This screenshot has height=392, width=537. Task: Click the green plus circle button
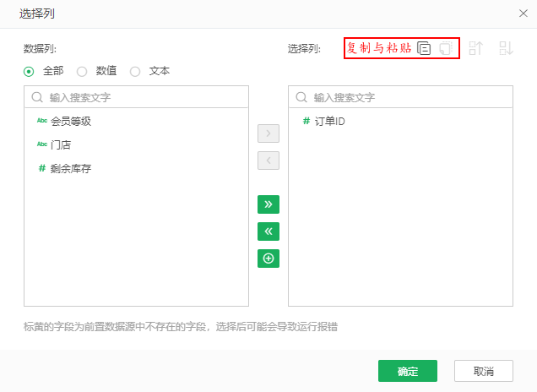(x=268, y=259)
